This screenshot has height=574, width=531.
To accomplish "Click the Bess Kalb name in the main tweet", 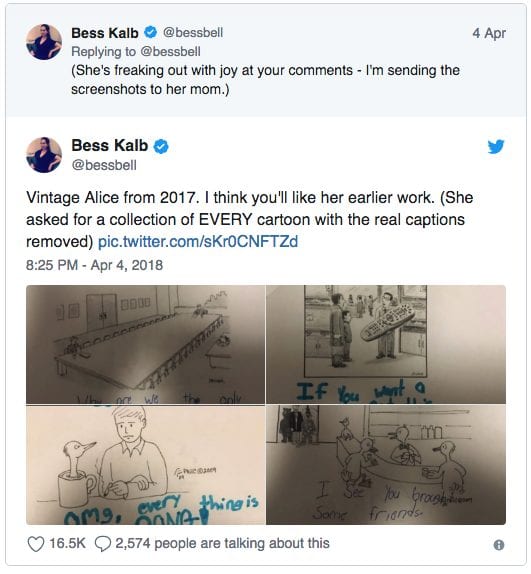I will pos(109,145).
